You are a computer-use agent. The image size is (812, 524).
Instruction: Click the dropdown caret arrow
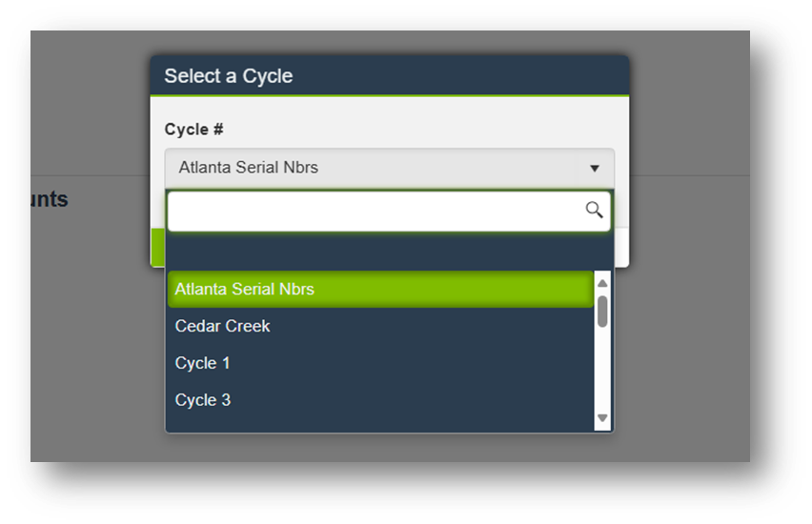[x=594, y=169]
